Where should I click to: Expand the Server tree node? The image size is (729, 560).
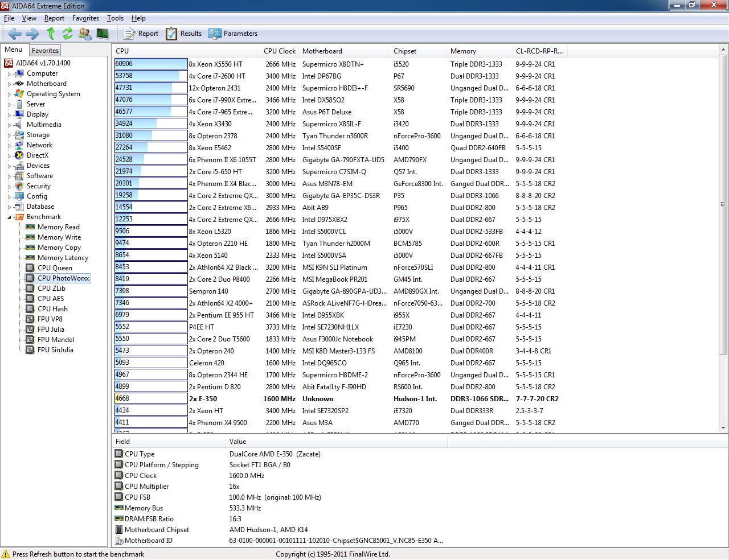[9, 105]
